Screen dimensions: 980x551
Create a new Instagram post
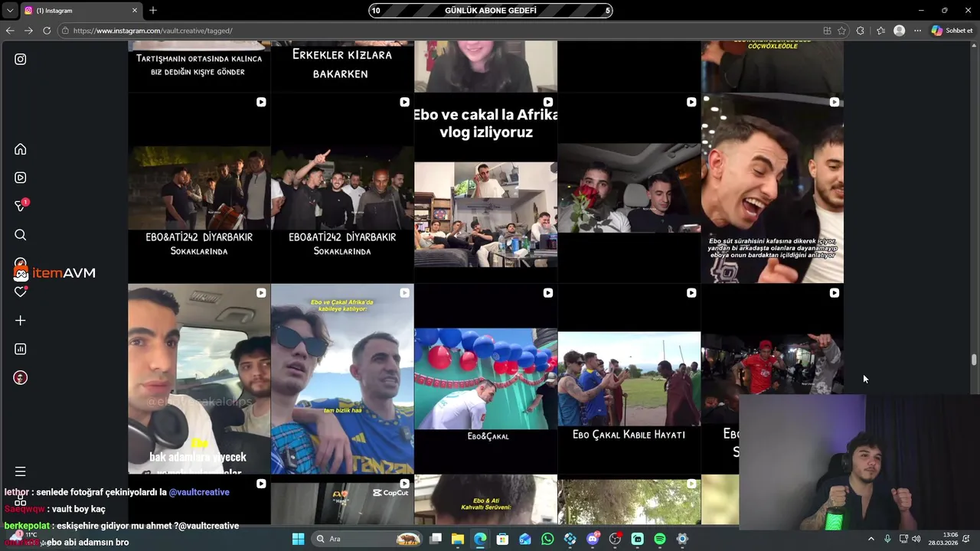tap(21, 321)
